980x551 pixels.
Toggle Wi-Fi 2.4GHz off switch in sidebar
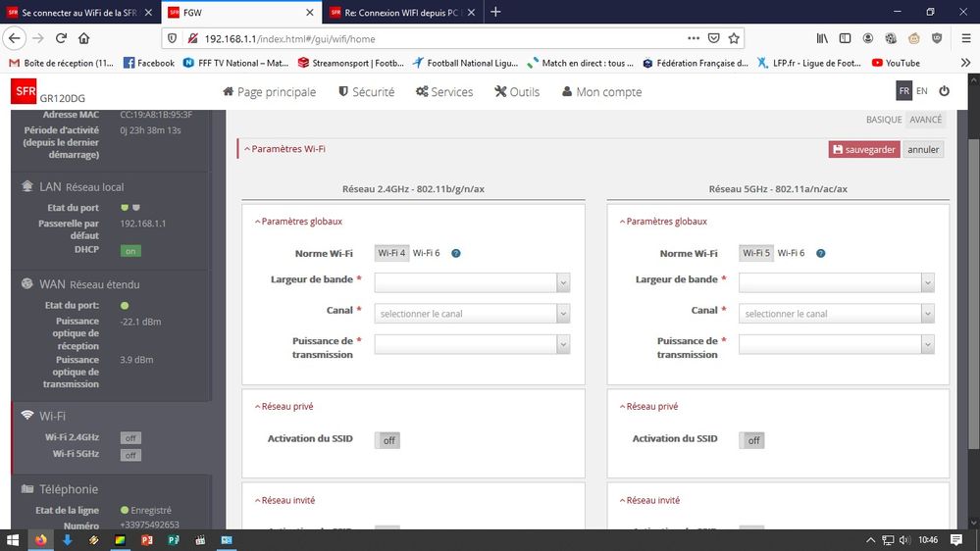coord(130,437)
